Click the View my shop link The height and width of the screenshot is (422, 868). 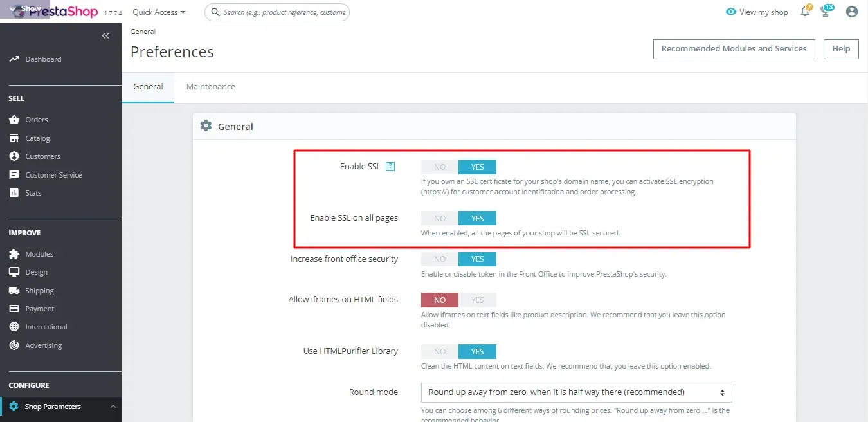[757, 12]
